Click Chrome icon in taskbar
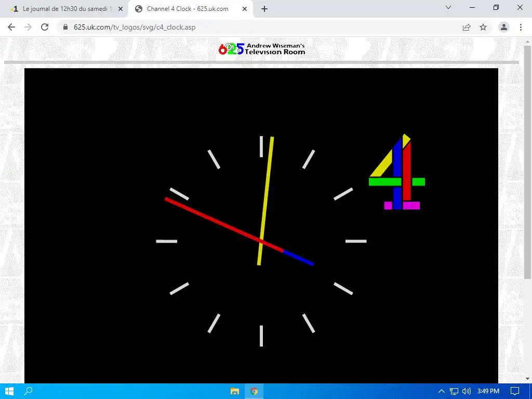This screenshot has height=399, width=532. tap(254, 391)
